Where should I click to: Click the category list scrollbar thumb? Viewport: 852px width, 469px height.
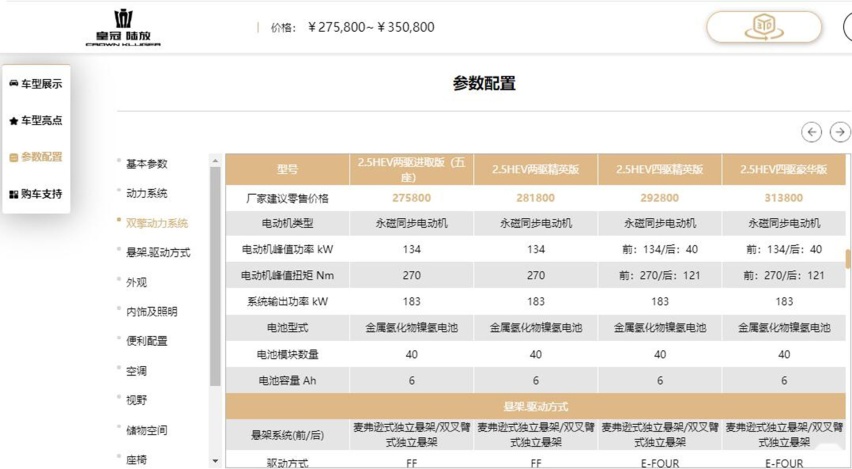coord(215,276)
